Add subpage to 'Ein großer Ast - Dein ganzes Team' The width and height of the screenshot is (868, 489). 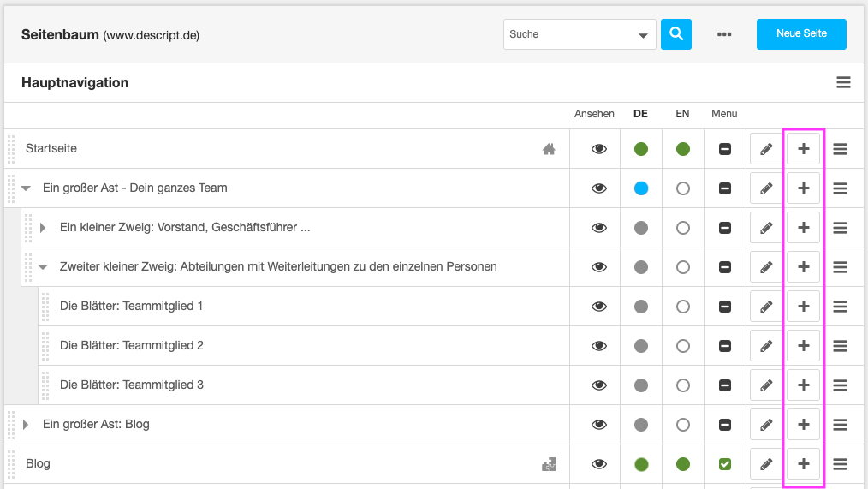pos(803,188)
